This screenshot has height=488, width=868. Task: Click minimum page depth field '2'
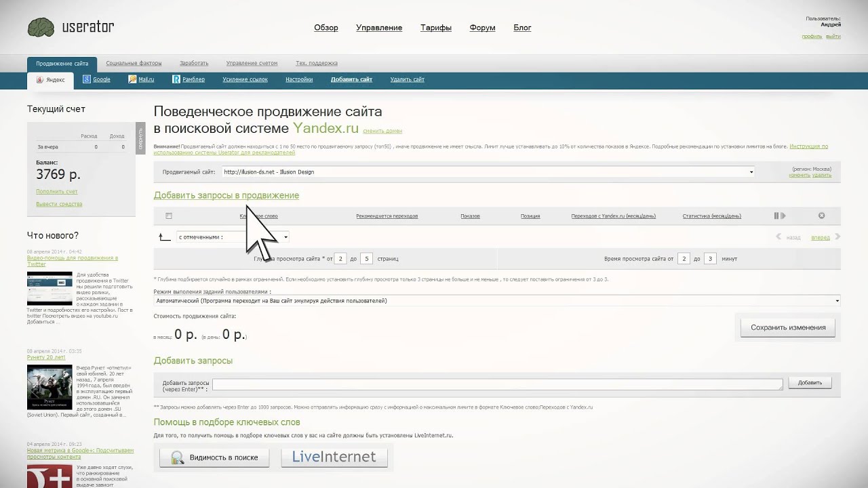341,258
